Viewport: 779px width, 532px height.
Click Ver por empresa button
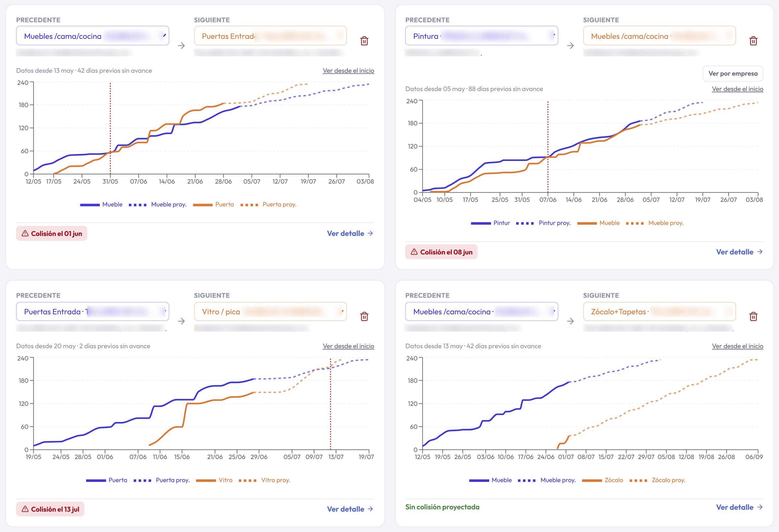pos(733,73)
